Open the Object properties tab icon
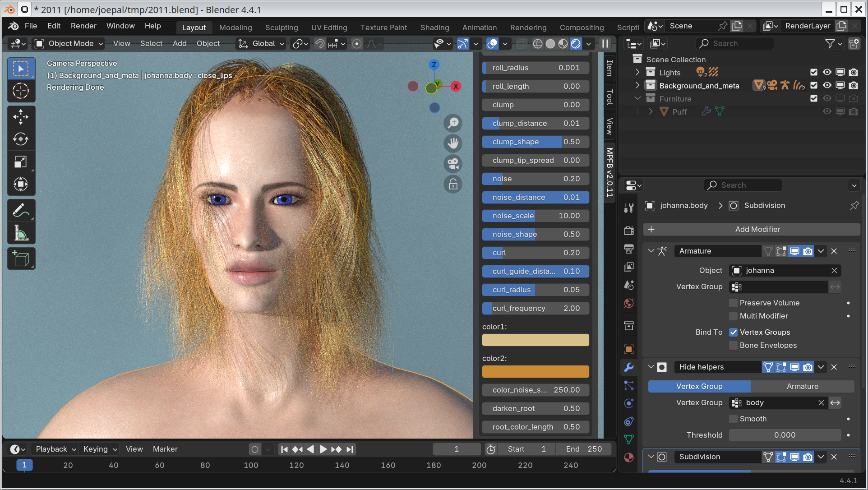The width and height of the screenshot is (868, 490). 629,349
